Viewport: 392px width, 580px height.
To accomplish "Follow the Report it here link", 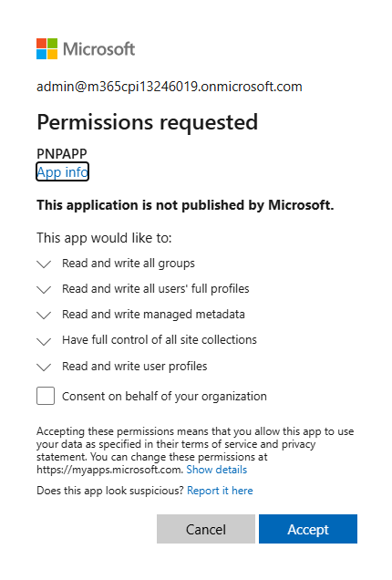I will coord(220,491).
